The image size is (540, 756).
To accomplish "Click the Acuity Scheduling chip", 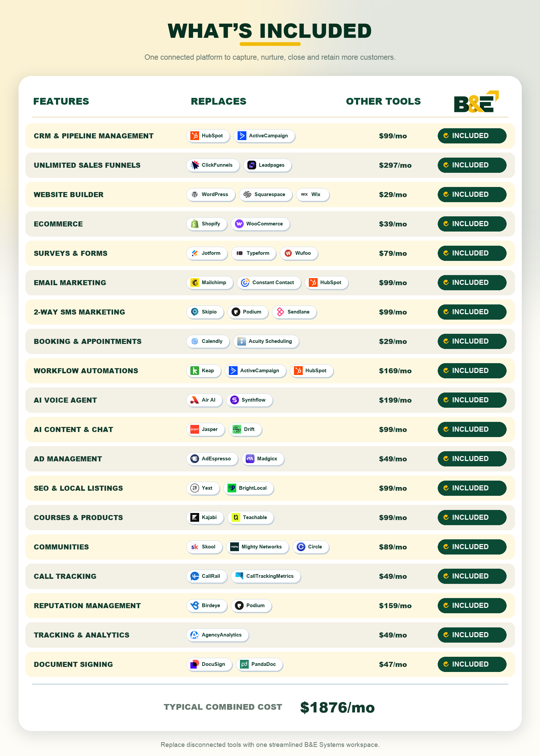I will coord(266,341).
